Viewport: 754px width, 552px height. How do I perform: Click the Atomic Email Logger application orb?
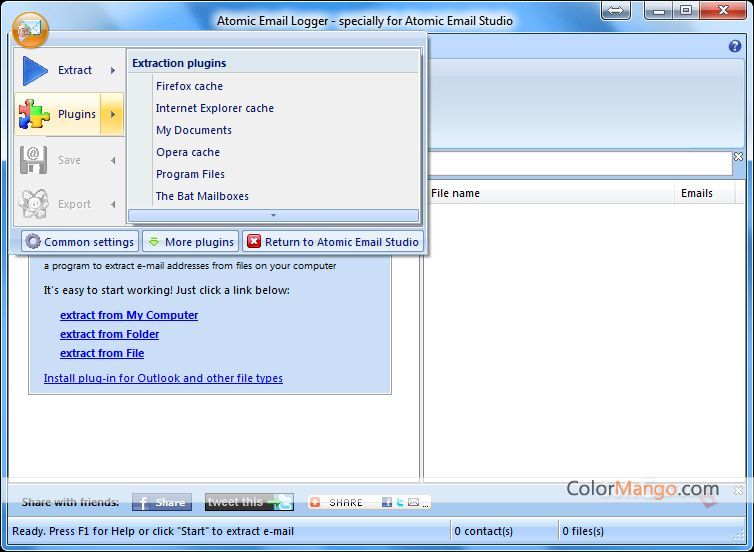click(x=30, y=30)
